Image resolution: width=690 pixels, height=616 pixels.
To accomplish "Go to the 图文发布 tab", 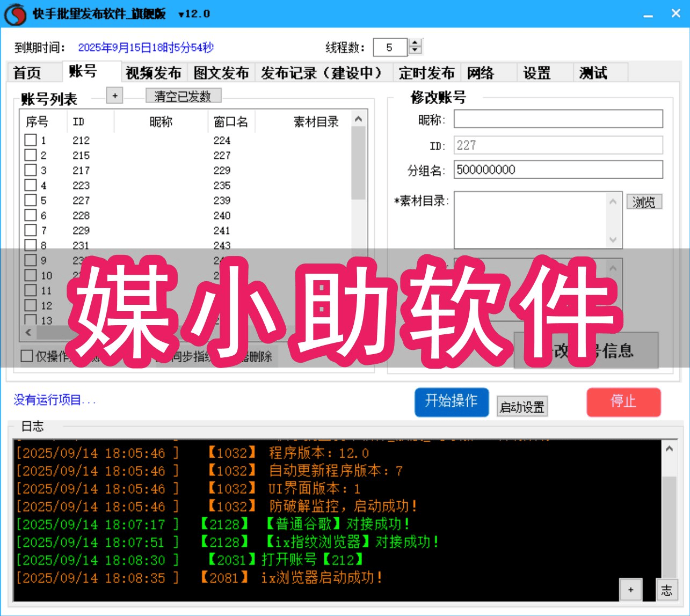I will [221, 73].
